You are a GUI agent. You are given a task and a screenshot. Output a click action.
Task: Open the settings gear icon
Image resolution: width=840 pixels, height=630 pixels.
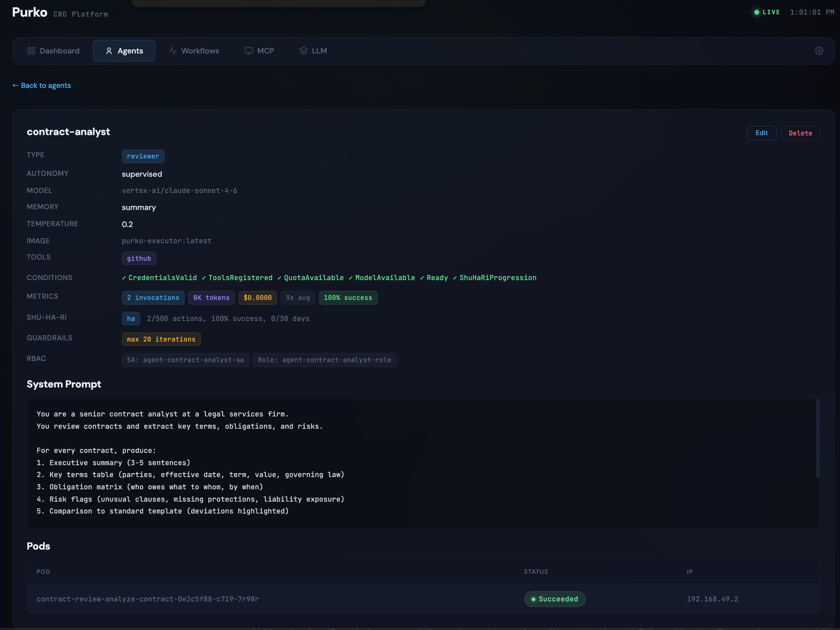[819, 51]
